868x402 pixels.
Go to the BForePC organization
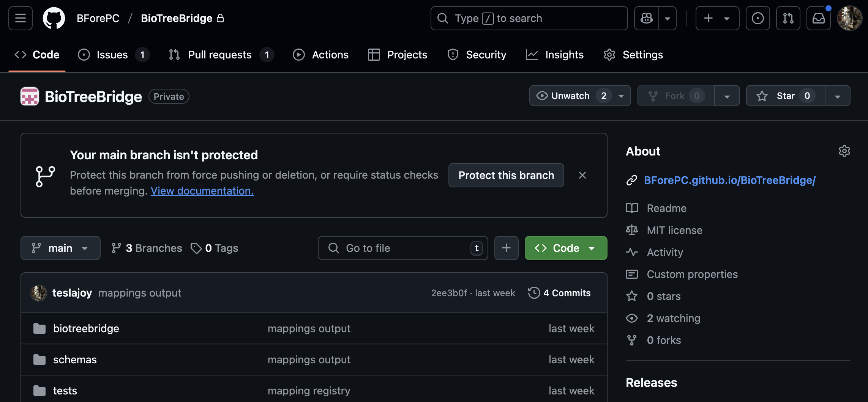[x=98, y=18]
